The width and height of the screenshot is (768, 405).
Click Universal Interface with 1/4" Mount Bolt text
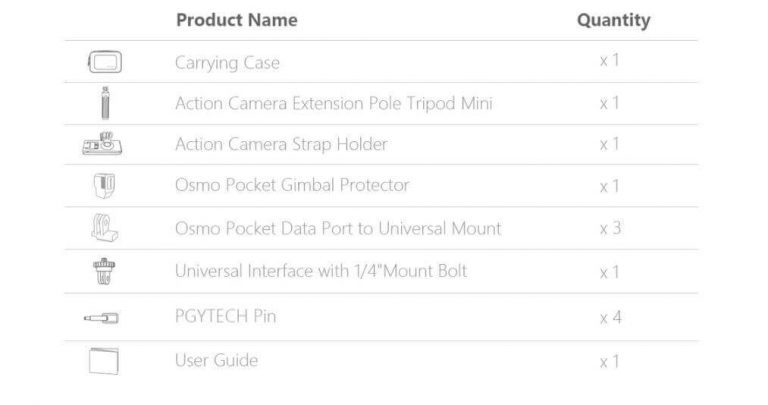[x=321, y=271]
